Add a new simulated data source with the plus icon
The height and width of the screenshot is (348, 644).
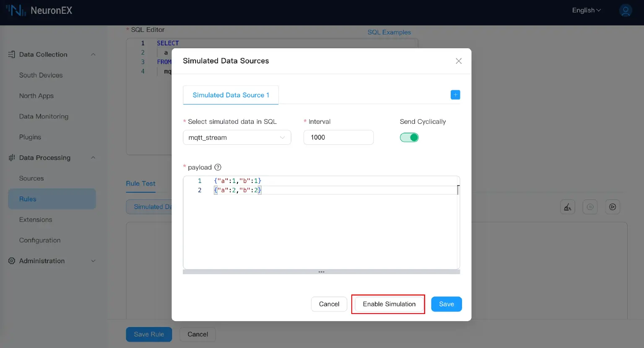[x=455, y=95]
